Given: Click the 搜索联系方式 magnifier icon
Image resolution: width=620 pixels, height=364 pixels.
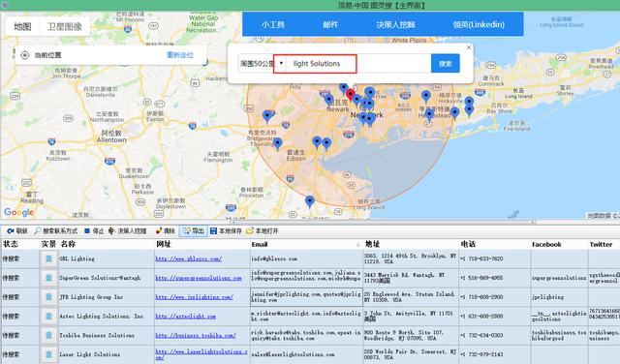Looking at the screenshot, I should [x=38, y=230].
